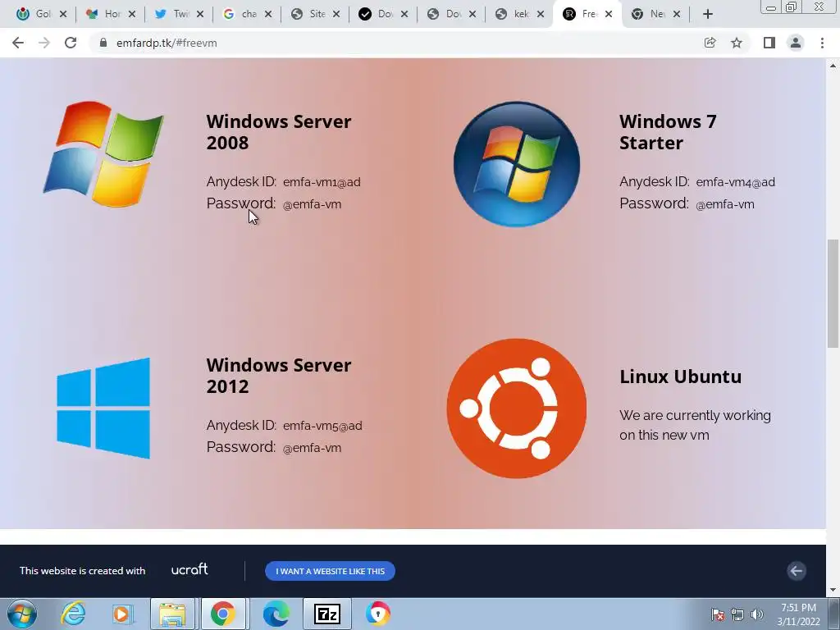The height and width of the screenshot is (630, 840).
Task: Click Anydesk ID 'emfa-vm1@ad'
Action: click(x=322, y=182)
